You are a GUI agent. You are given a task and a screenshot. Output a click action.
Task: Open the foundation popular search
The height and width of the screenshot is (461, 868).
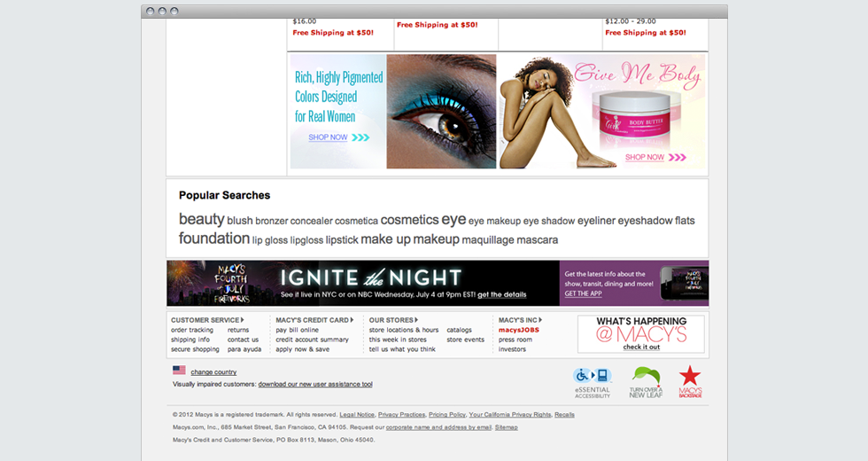pos(214,238)
